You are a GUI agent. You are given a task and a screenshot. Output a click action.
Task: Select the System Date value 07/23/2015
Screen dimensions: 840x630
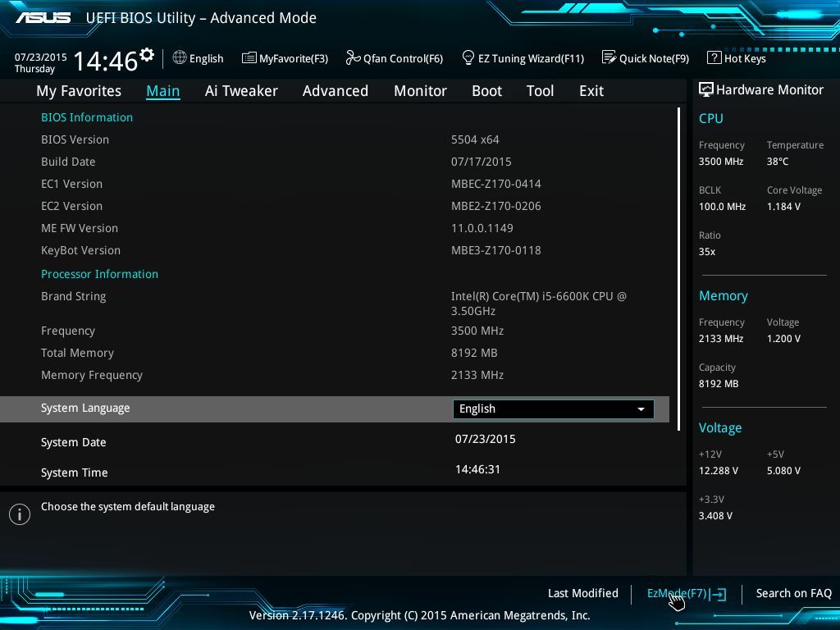pos(486,440)
